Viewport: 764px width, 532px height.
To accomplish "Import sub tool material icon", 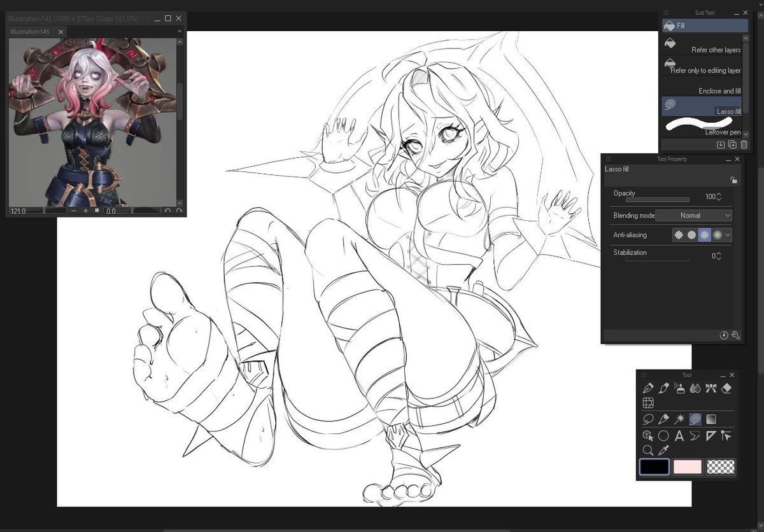I will tap(721, 144).
